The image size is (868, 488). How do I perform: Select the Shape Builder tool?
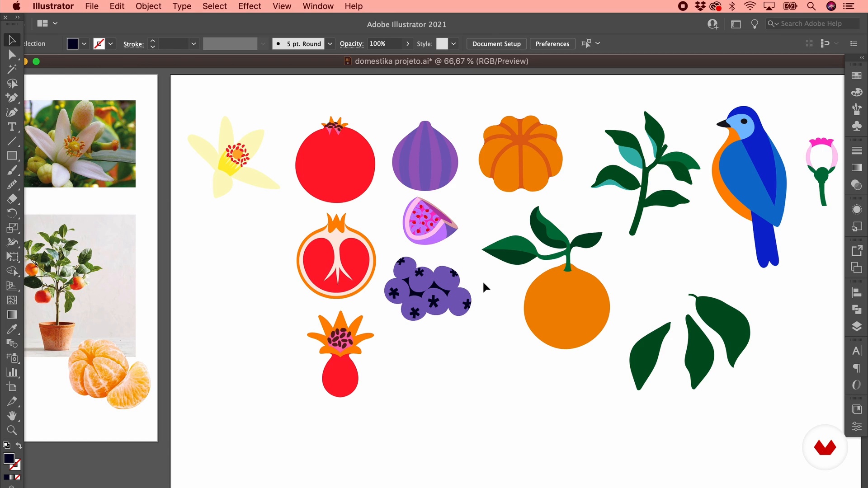pyautogui.click(x=12, y=271)
